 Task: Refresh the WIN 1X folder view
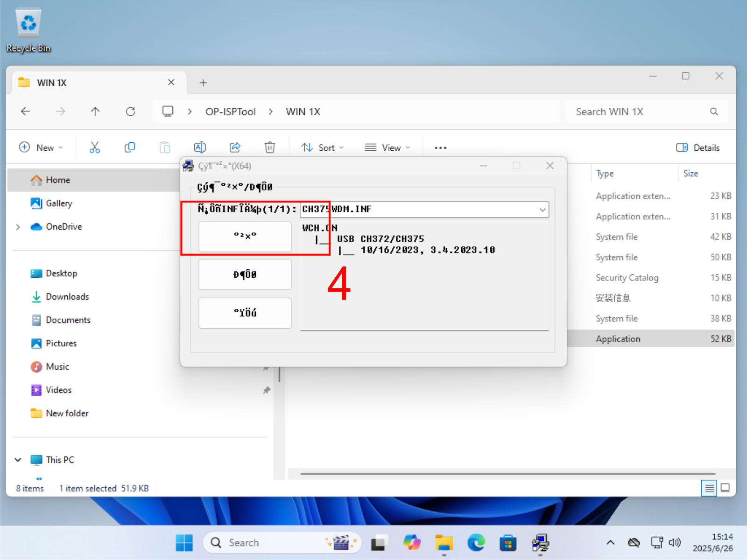pos(130,112)
